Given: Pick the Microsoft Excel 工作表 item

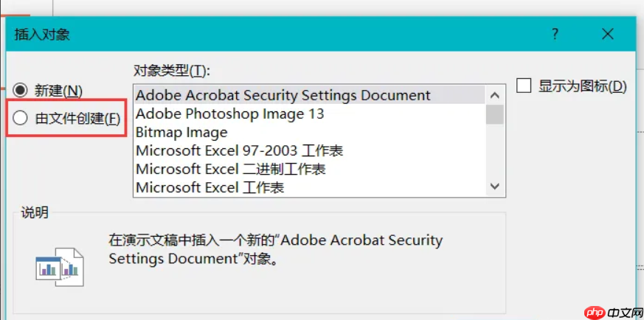Looking at the screenshot, I should (210, 187).
